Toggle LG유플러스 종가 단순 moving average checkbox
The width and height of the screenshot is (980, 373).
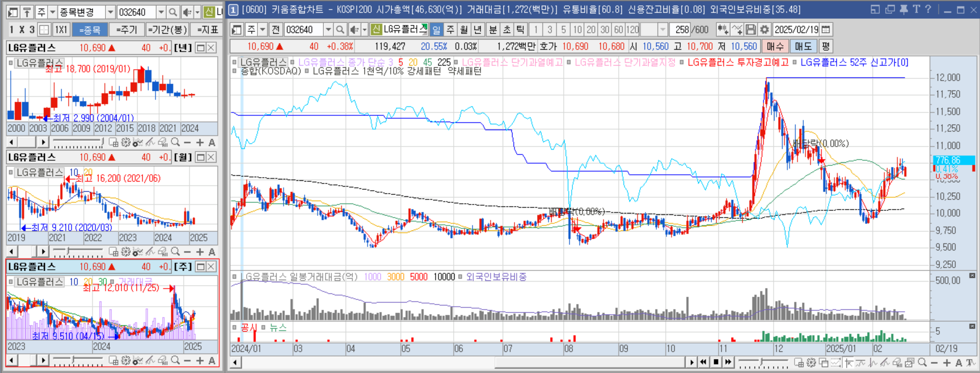292,62
